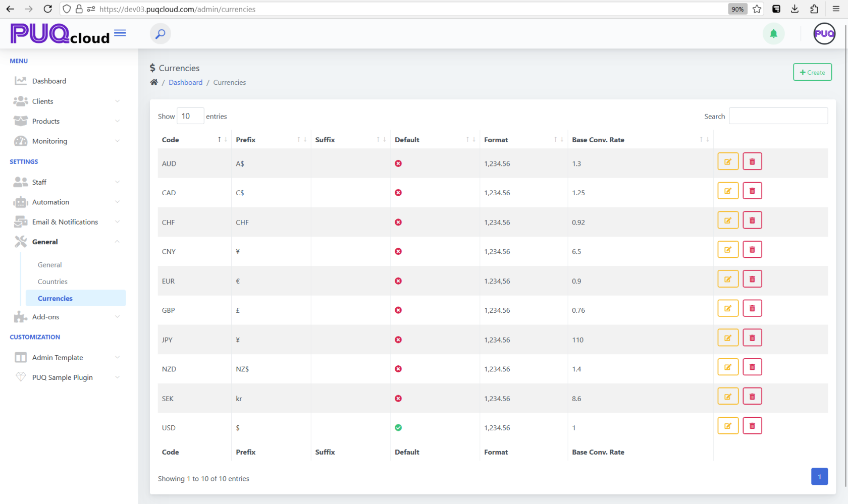Delete the AUD currency row
Screen dimensions: 848x504
[x=752, y=161]
